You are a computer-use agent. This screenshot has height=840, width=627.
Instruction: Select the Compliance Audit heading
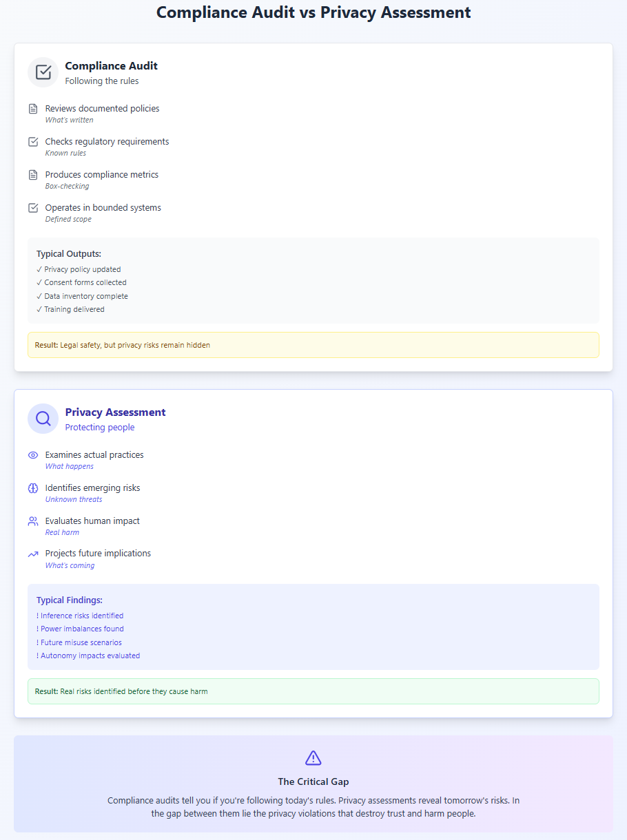(x=112, y=66)
